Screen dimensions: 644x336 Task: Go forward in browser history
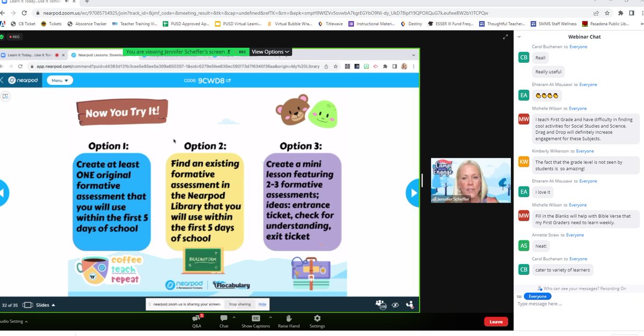(x=12, y=13)
